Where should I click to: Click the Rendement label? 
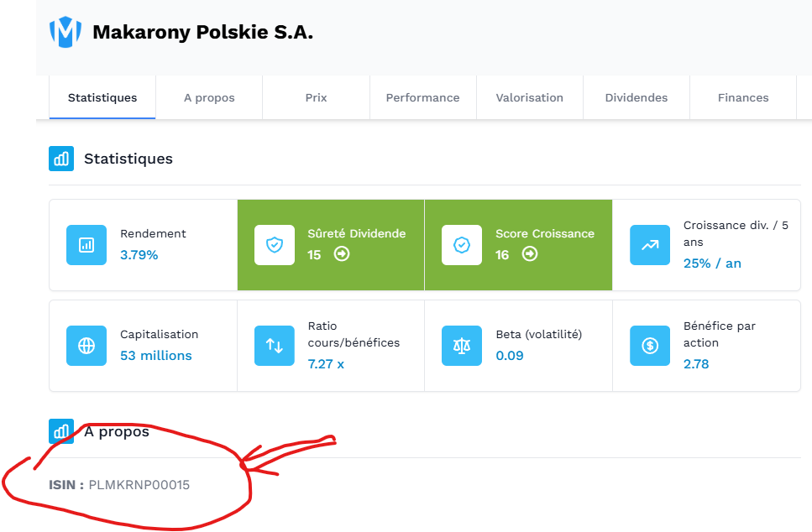153,233
